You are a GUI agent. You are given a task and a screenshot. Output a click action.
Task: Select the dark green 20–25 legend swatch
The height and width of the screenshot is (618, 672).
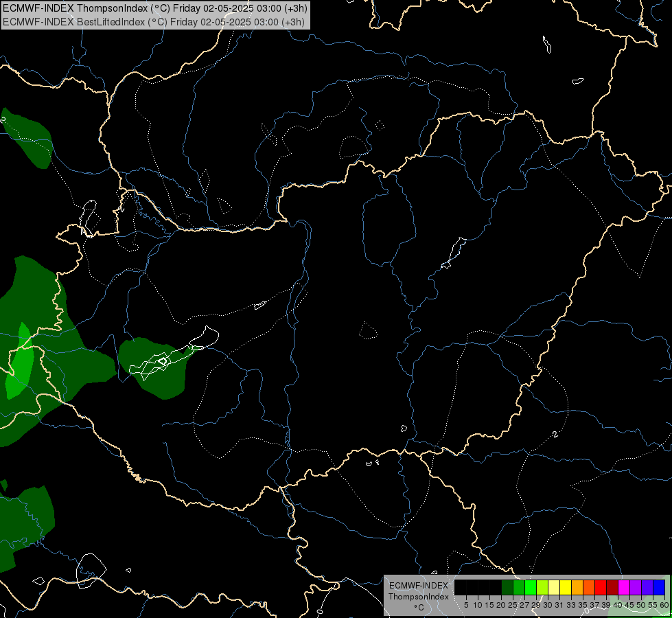click(507, 587)
